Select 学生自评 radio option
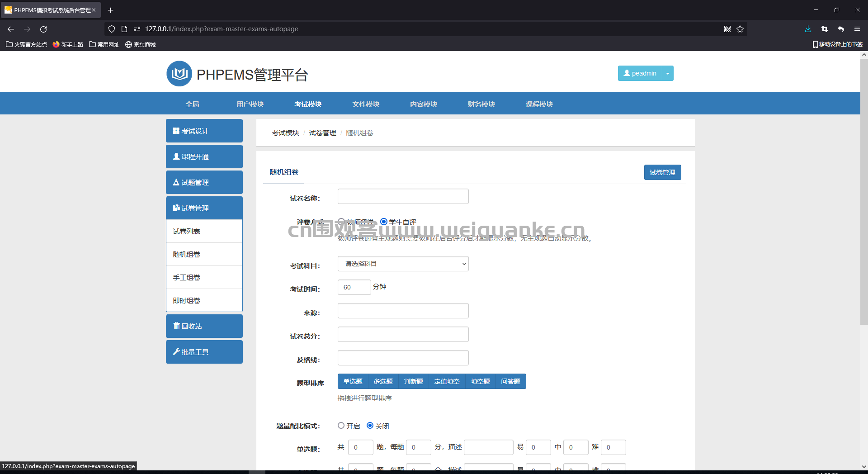 pos(384,222)
